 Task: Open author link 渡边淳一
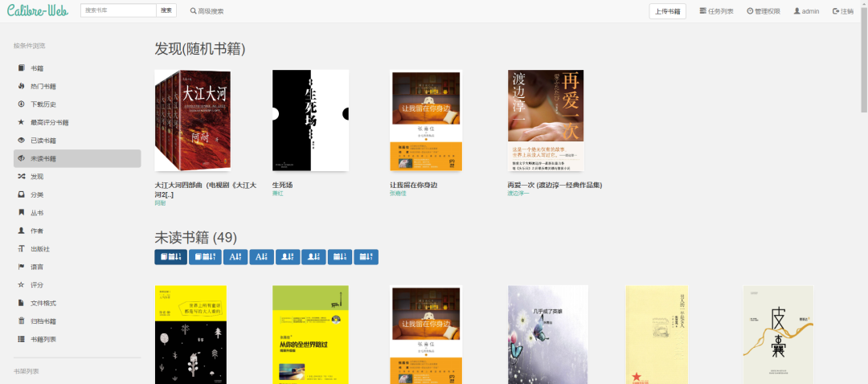point(518,193)
